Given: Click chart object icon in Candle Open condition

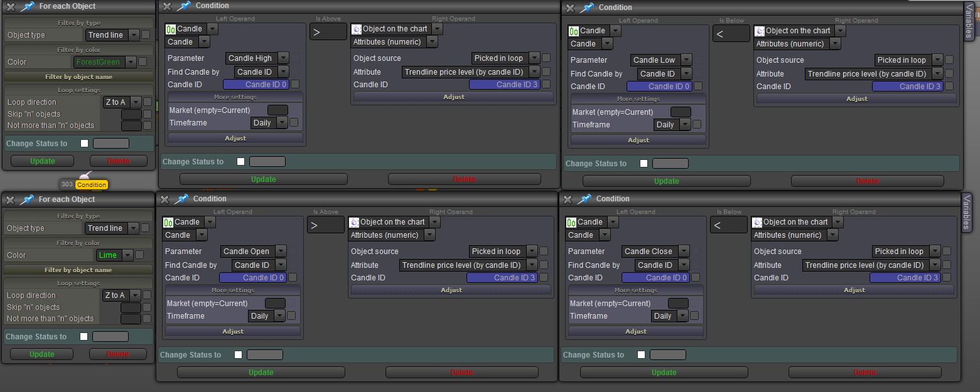Looking at the screenshot, I should (x=354, y=222).
